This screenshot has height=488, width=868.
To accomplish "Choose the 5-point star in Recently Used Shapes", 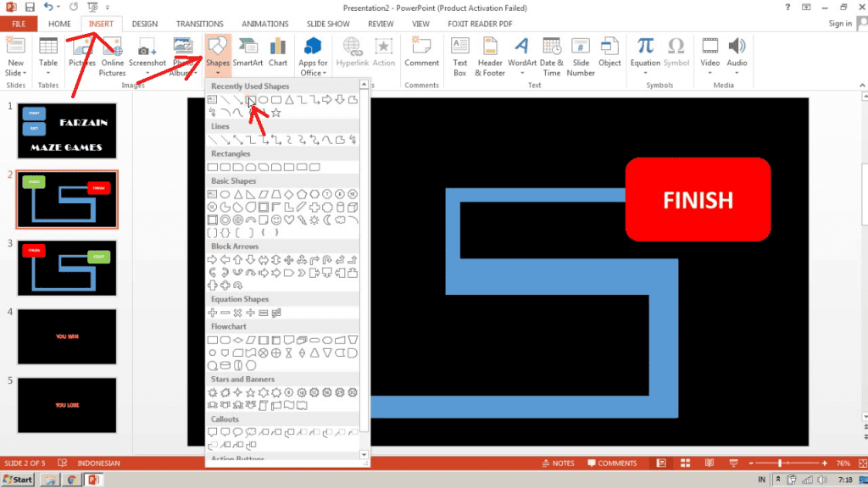I will point(276,114).
